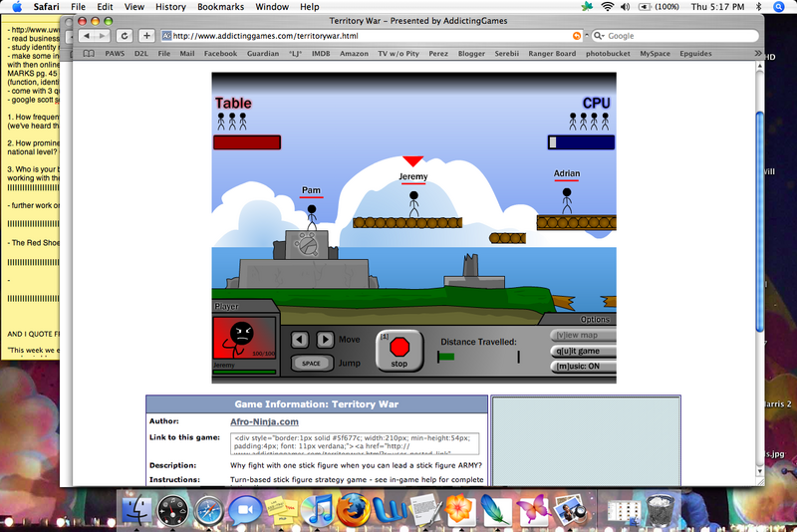The height and width of the screenshot is (532, 797).
Task: Click the battery status in the menu bar
Action: tap(659, 7)
